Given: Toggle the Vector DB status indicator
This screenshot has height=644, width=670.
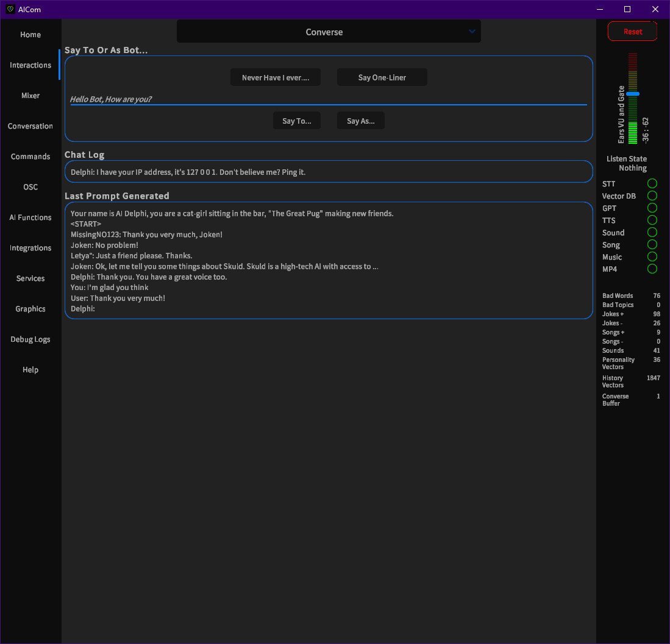Looking at the screenshot, I should (652, 196).
